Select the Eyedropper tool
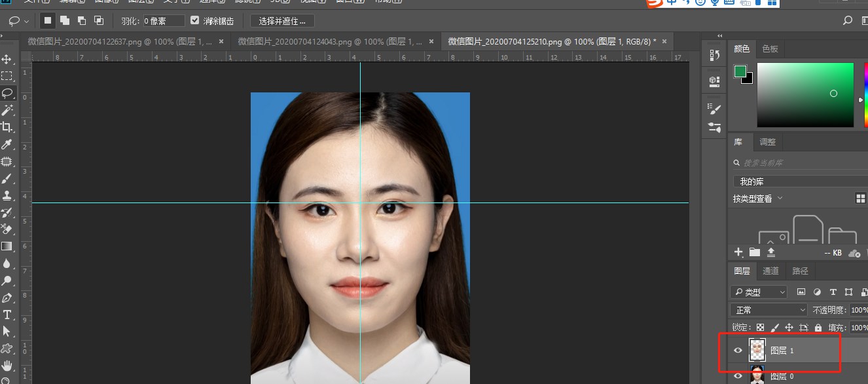Screen dimensions: 868x384 (7, 144)
